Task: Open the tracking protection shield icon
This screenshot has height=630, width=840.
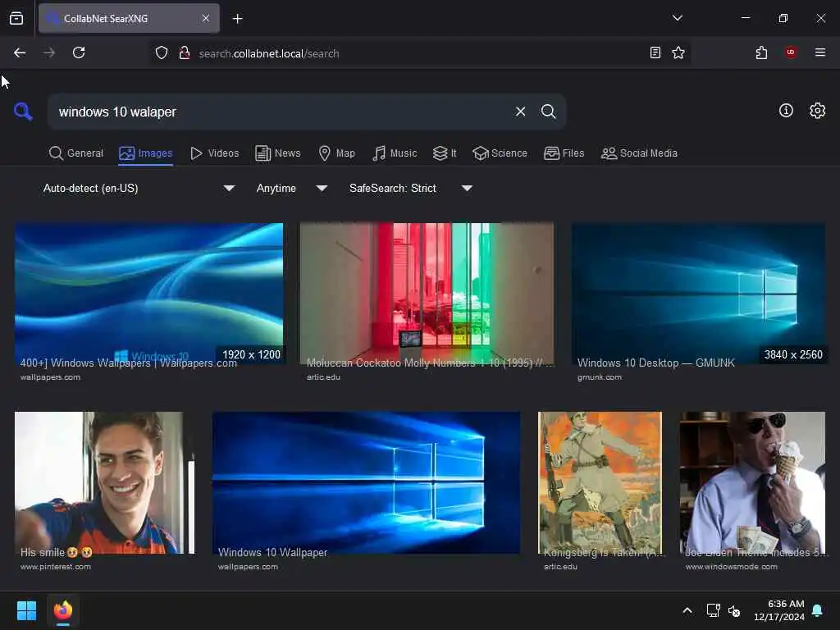Action: tap(162, 53)
